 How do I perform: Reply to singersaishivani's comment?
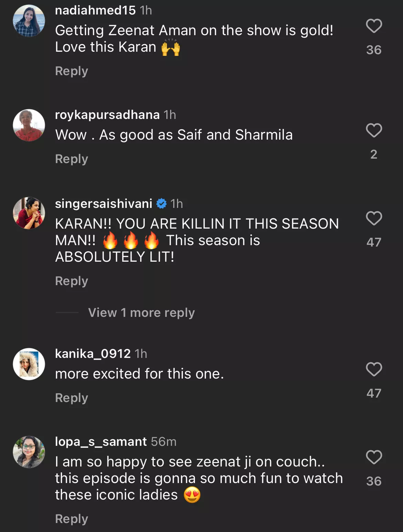[72, 281]
